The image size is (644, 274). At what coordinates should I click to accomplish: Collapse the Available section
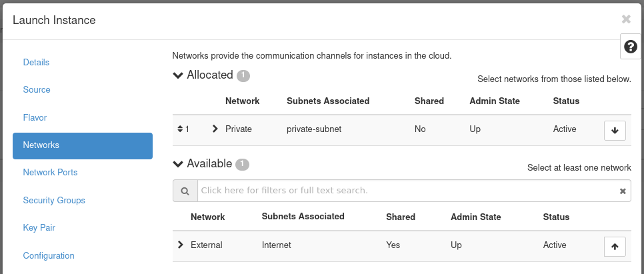178,164
